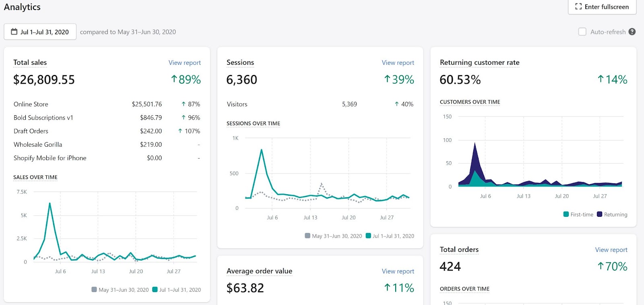
Task: Click the ORDERS OVER TIME chart heading
Action: [x=465, y=289]
